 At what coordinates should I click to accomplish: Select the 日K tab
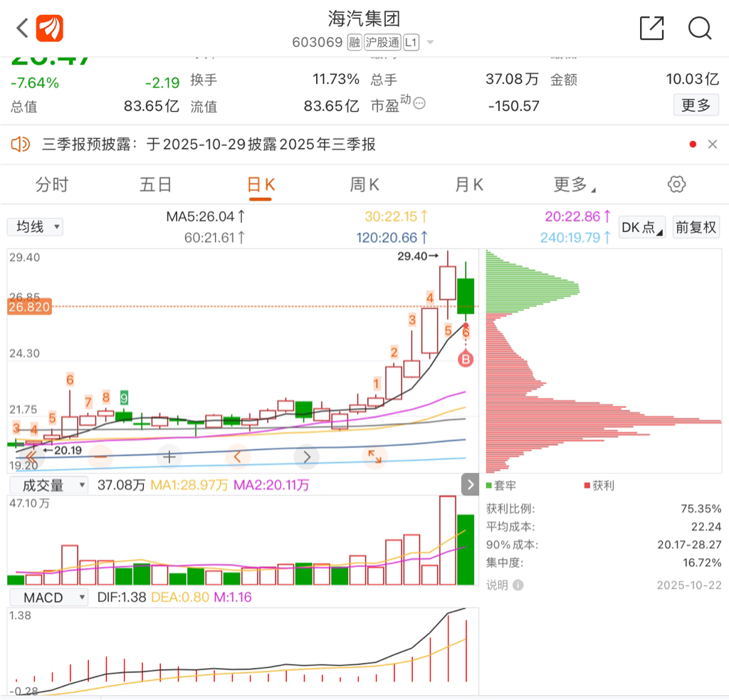click(261, 184)
